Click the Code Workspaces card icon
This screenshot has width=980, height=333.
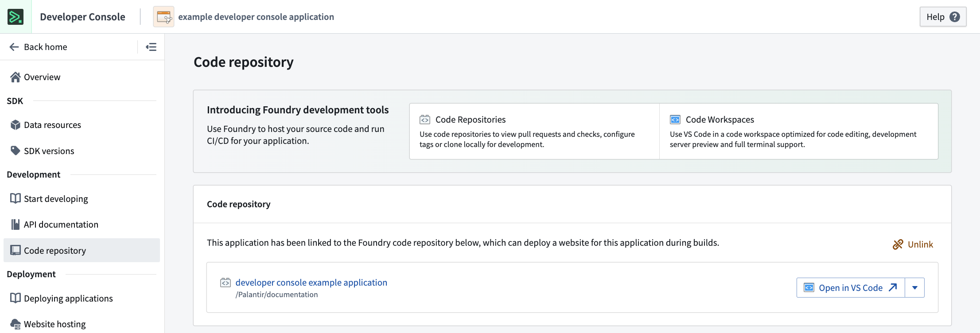(x=675, y=120)
